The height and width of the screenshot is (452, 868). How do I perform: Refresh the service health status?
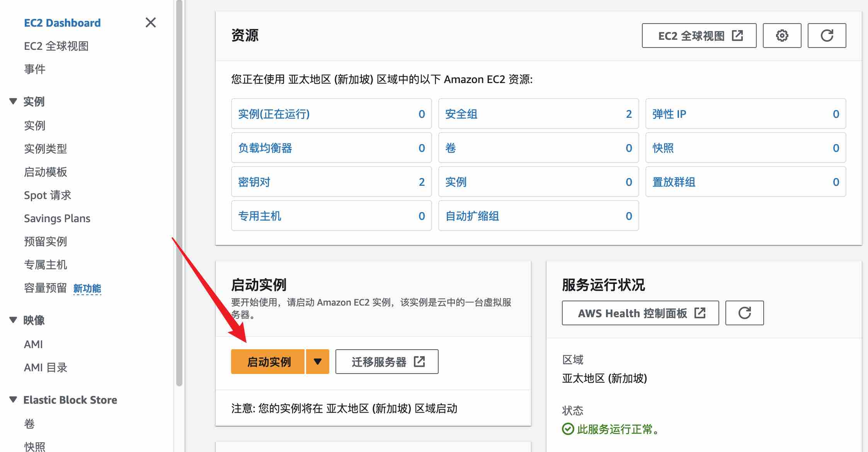(x=744, y=313)
